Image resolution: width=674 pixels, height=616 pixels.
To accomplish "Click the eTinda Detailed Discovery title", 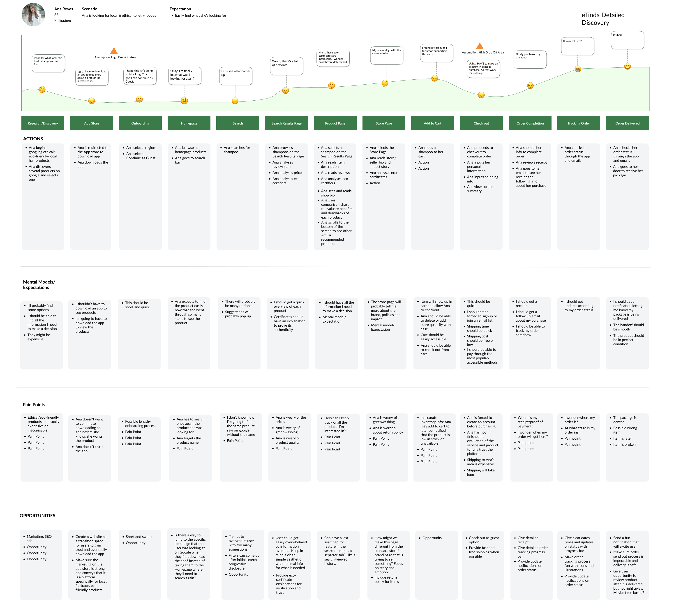I will [603, 19].
